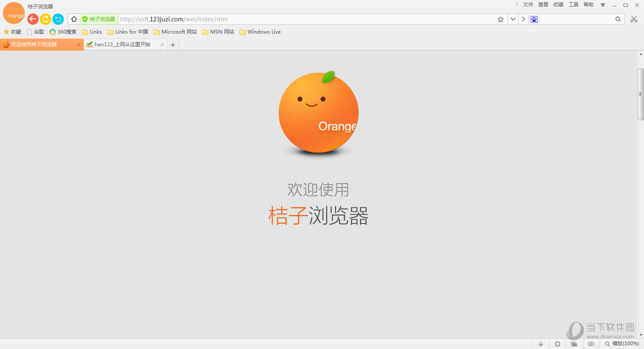The width and height of the screenshot is (644, 349).
Task: Open the Baidu search engine selector
Action: (x=534, y=19)
